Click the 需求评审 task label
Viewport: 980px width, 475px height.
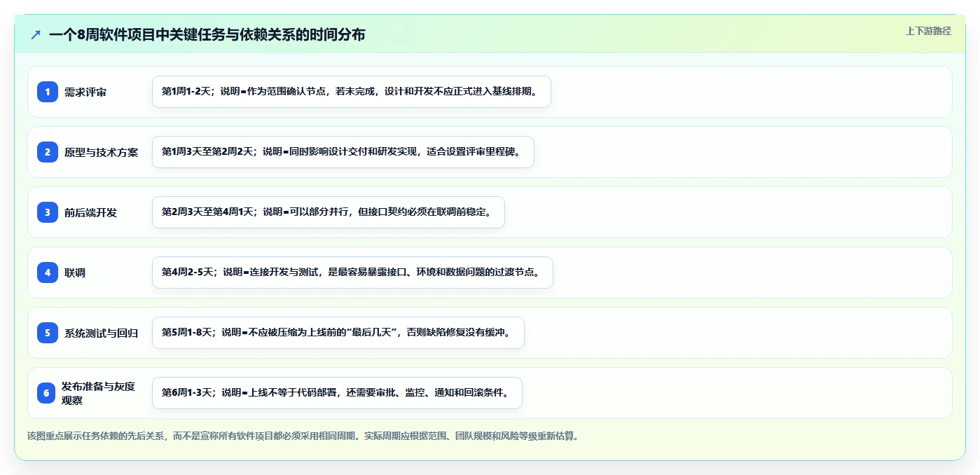[x=85, y=92]
